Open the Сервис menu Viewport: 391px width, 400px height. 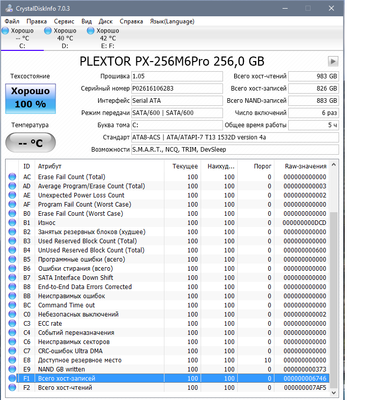pos(64,21)
